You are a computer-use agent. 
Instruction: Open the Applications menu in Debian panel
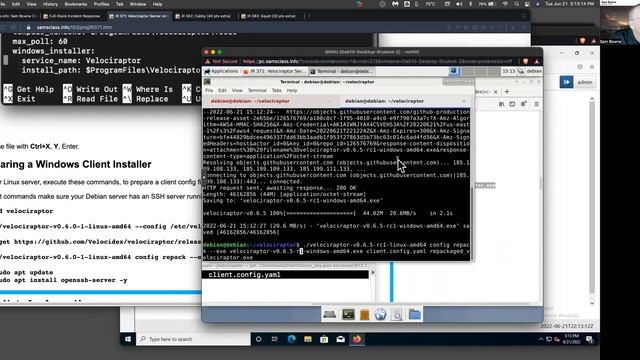(x=221, y=71)
